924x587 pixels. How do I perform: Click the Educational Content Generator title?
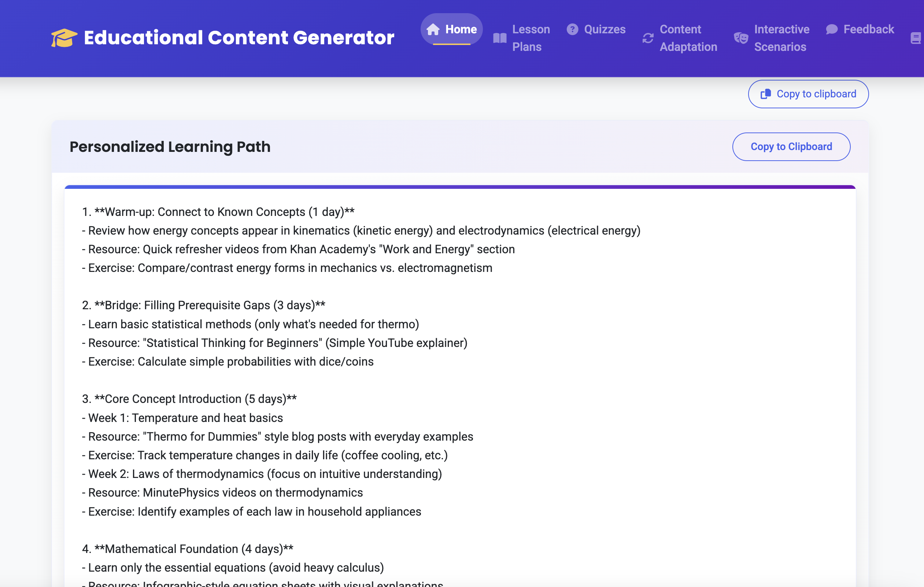(239, 38)
